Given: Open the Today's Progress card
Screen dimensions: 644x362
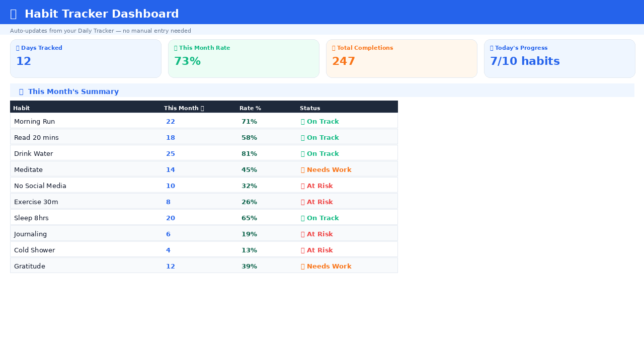Looking at the screenshot, I should pos(559,58).
